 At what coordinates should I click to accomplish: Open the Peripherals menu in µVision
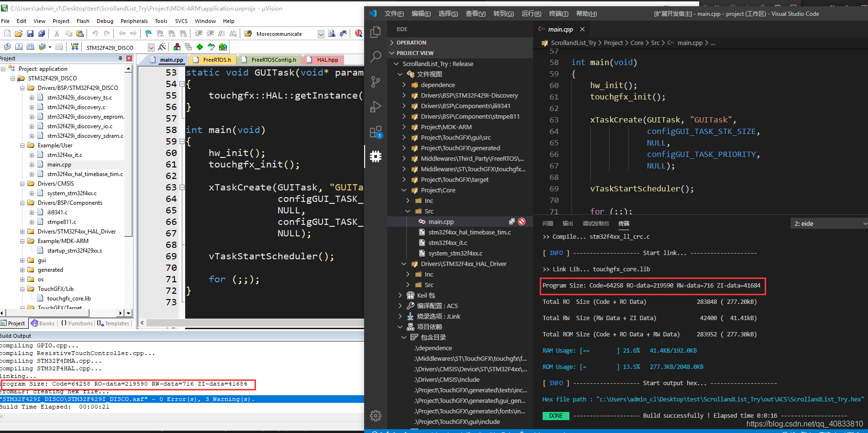click(134, 21)
